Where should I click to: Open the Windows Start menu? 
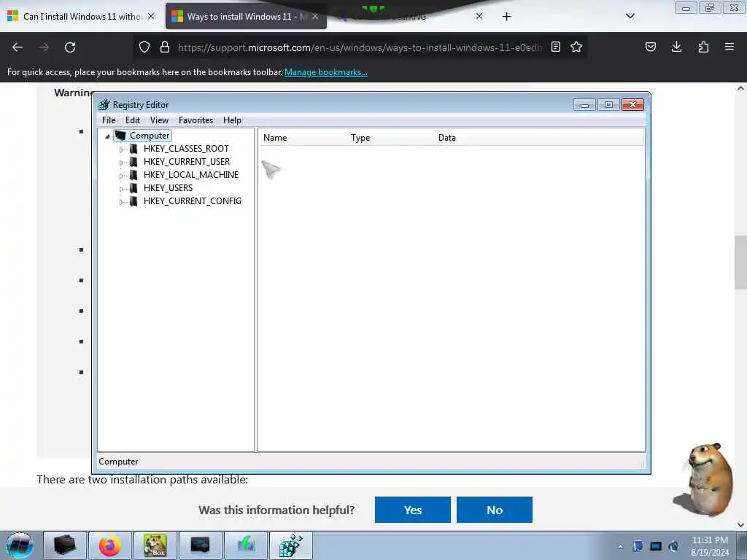tap(20, 545)
